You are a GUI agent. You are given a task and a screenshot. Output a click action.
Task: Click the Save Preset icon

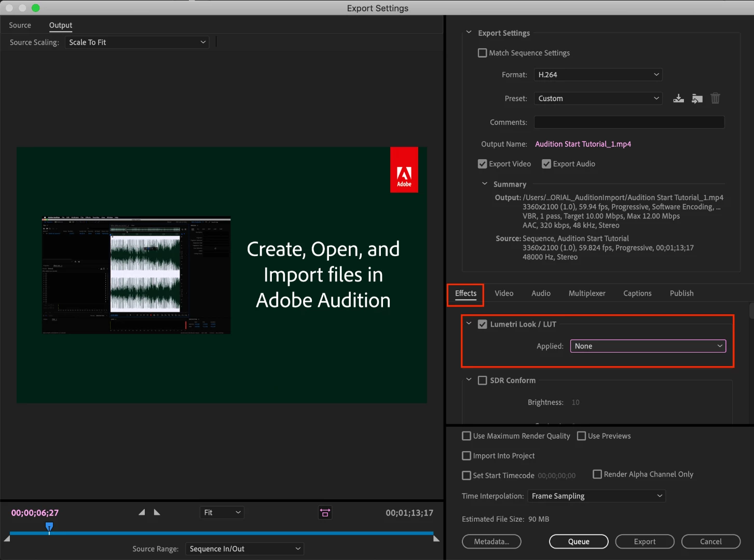(678, 99)
